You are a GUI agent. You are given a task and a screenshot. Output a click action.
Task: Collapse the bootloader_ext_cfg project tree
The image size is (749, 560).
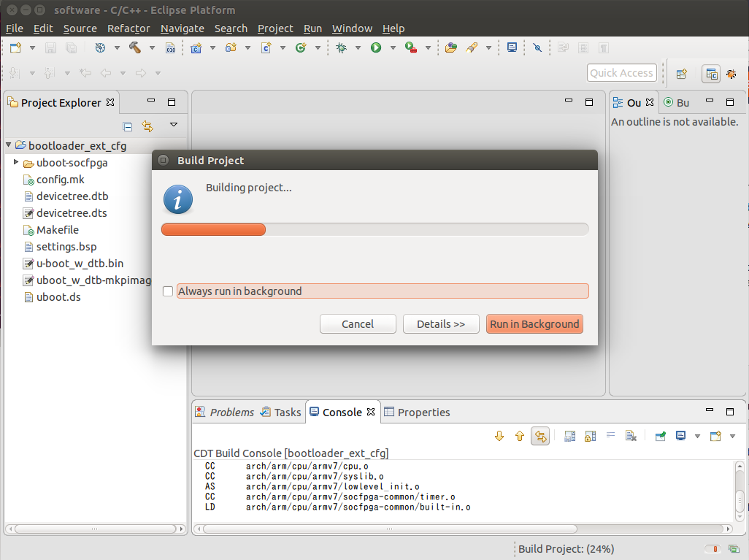point(8,145)
